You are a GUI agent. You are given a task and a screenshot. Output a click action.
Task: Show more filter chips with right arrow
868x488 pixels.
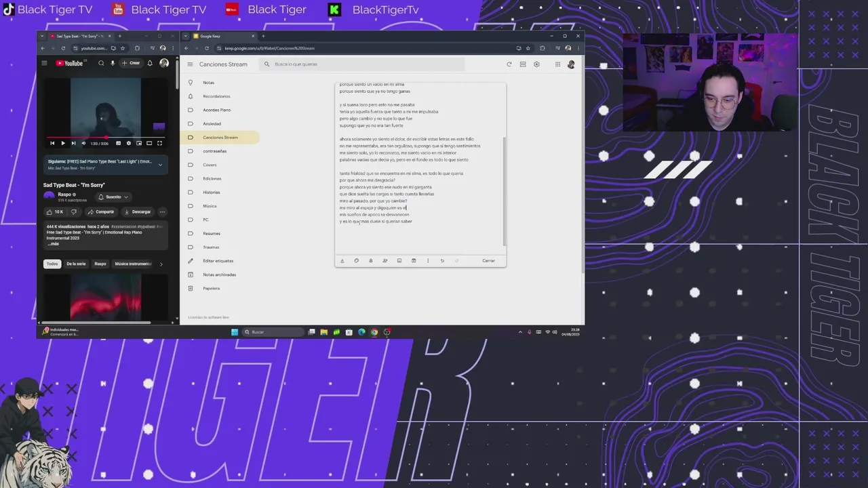(x=161, y=264)
